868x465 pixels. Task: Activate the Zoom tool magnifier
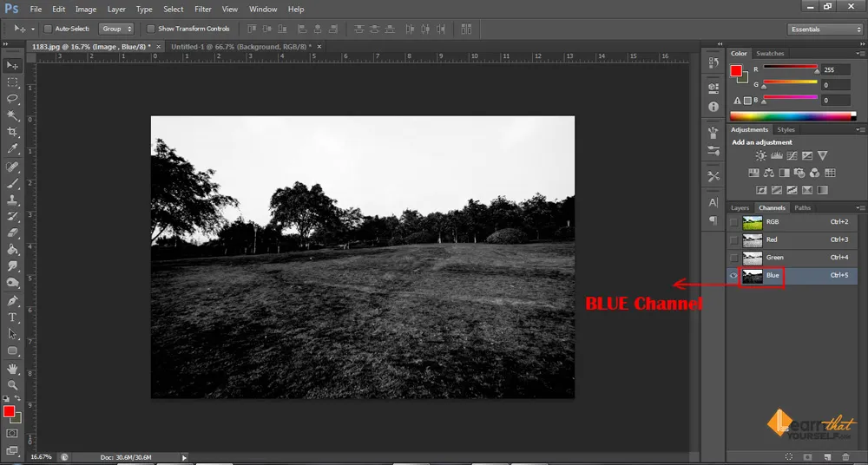coord(12,384)
